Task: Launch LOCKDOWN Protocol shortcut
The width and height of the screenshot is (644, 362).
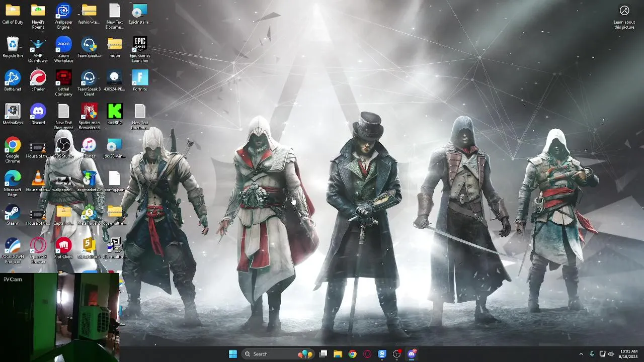Action: 13,251
